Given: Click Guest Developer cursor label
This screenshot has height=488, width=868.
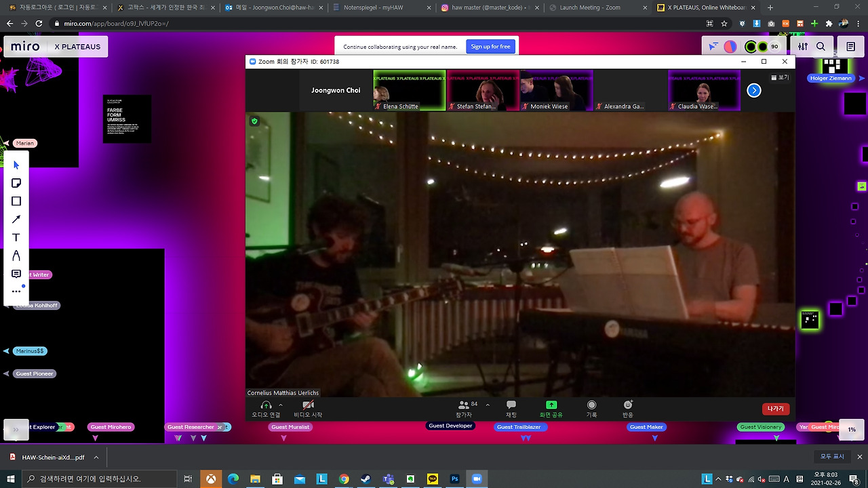Looking at the screenshot, I should [x=450, y=426].
